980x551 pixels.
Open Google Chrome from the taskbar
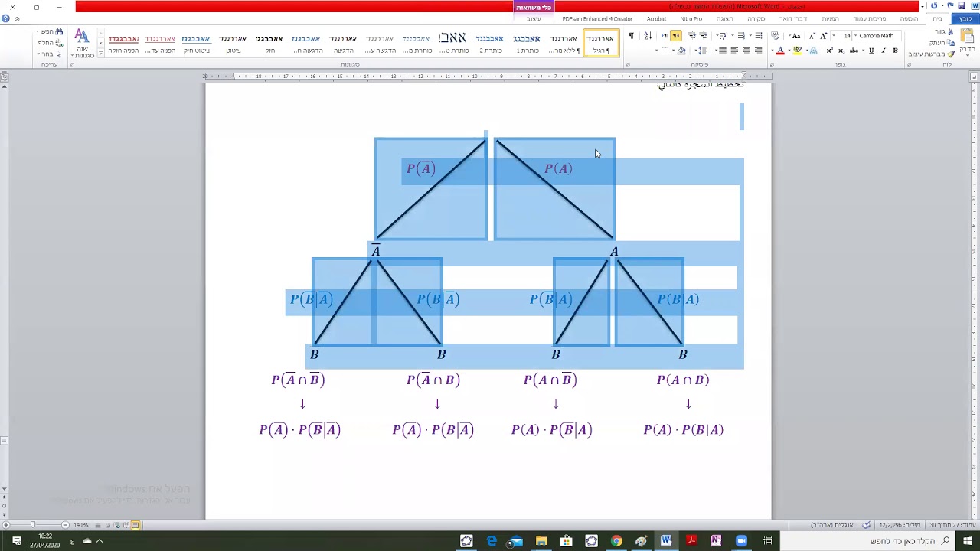(616, 541)
